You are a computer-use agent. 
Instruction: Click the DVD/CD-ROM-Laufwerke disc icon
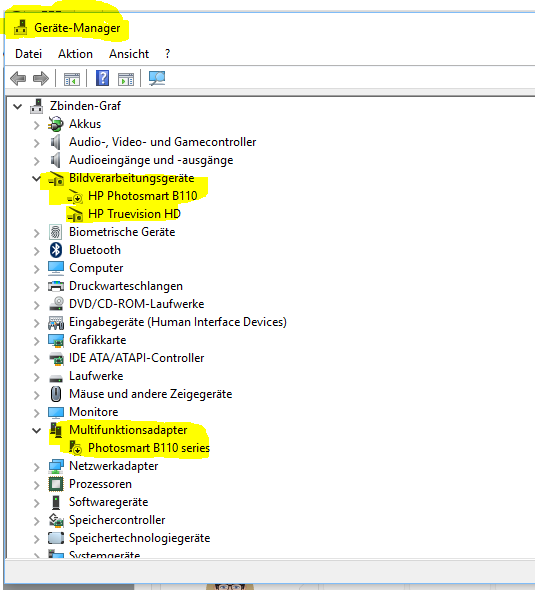pos(56,304)
